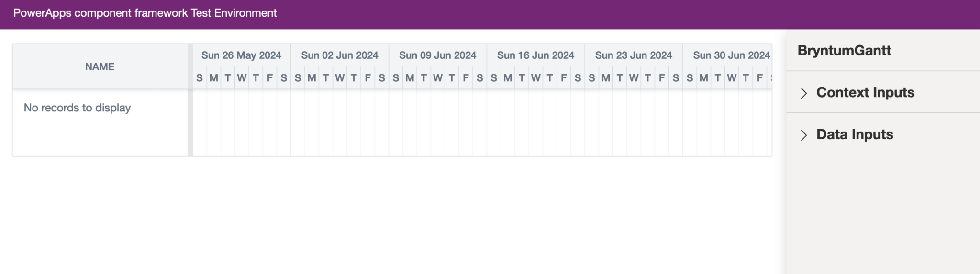Expand the Context Inputs section chevron
Image resolution: width=980 pixels, height=274 pixels.
(x=804, y=93)
